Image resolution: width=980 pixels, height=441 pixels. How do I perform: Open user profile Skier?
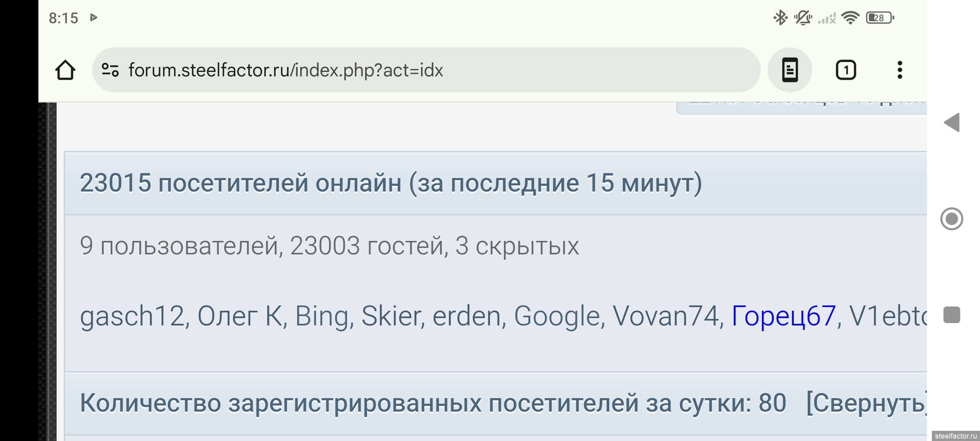[391, 316]
